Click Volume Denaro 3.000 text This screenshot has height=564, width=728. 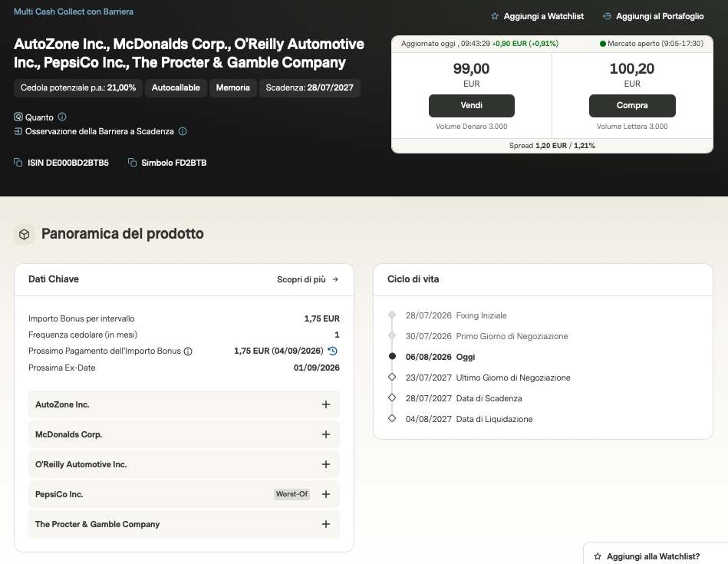(x=471, y=127)
